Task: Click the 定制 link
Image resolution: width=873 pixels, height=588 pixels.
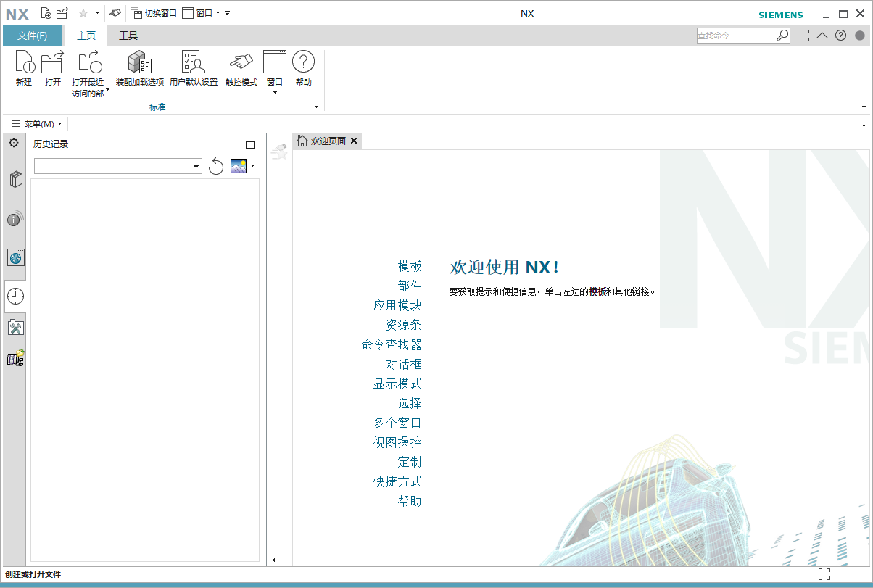Action: (410, 463)
